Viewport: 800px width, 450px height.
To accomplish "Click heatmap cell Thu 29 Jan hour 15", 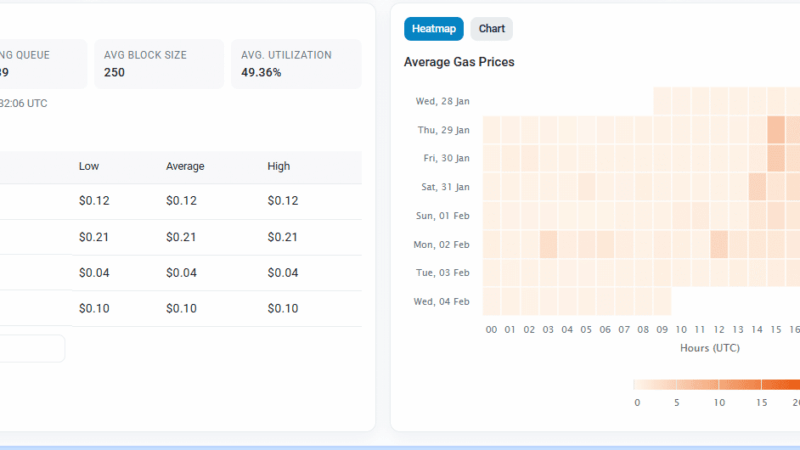I will click(x=777, y=130).
